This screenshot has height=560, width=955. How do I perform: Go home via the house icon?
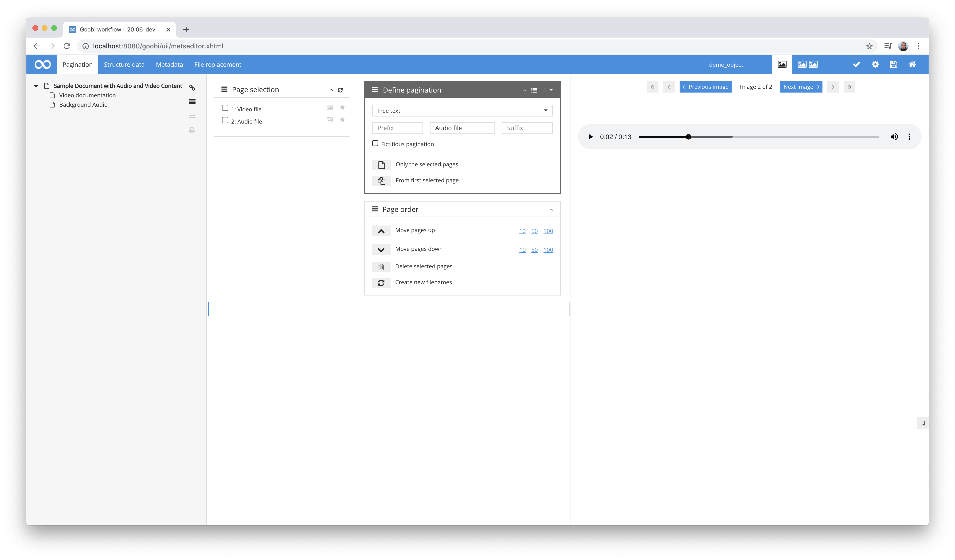(x=912, y=64)
